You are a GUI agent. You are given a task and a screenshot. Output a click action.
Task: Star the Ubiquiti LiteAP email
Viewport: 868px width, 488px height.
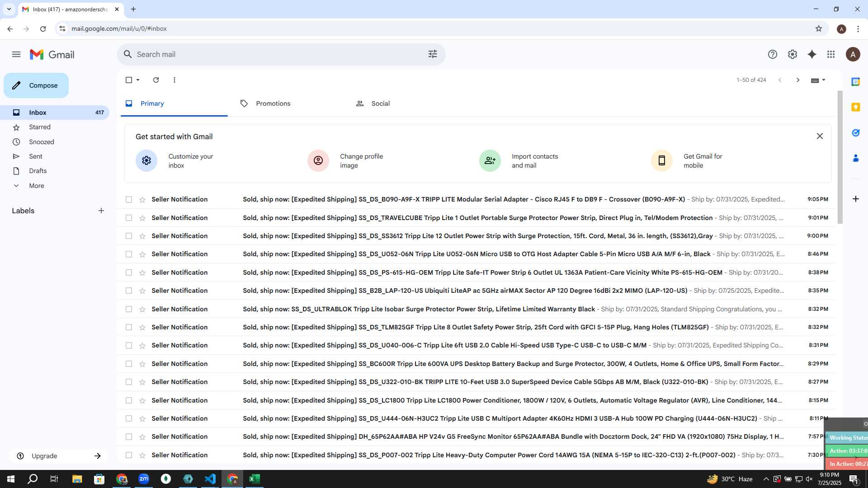coord(142,291)
